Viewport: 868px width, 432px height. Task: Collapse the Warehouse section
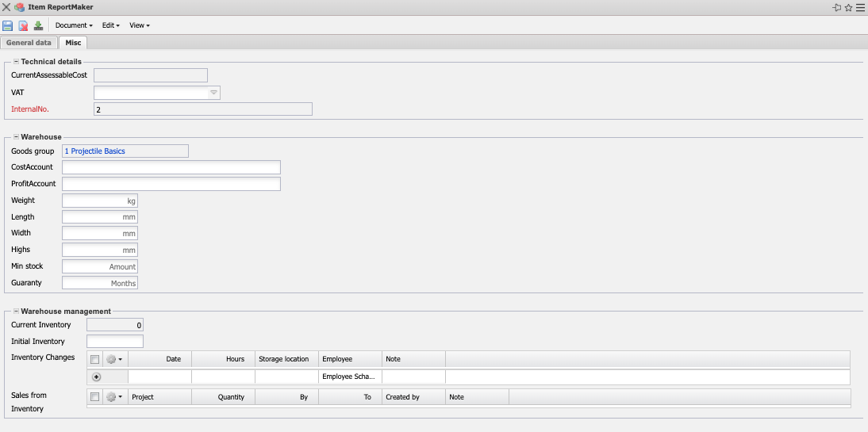point(16,137)
